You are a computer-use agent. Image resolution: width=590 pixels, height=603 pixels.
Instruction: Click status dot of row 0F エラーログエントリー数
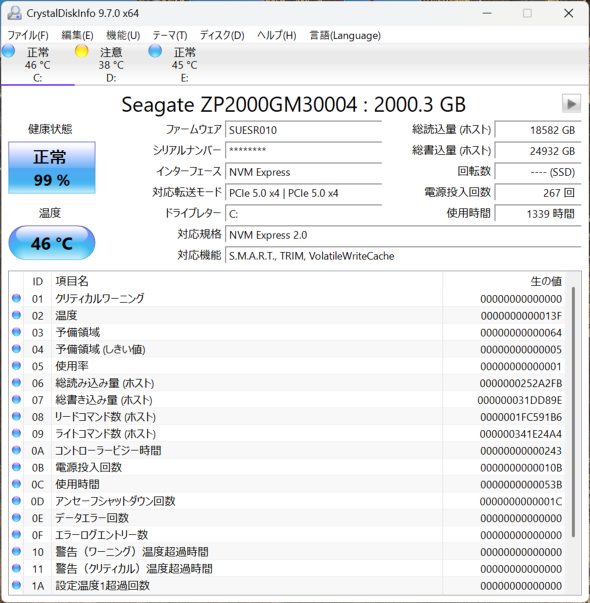(x=16, y=535)
